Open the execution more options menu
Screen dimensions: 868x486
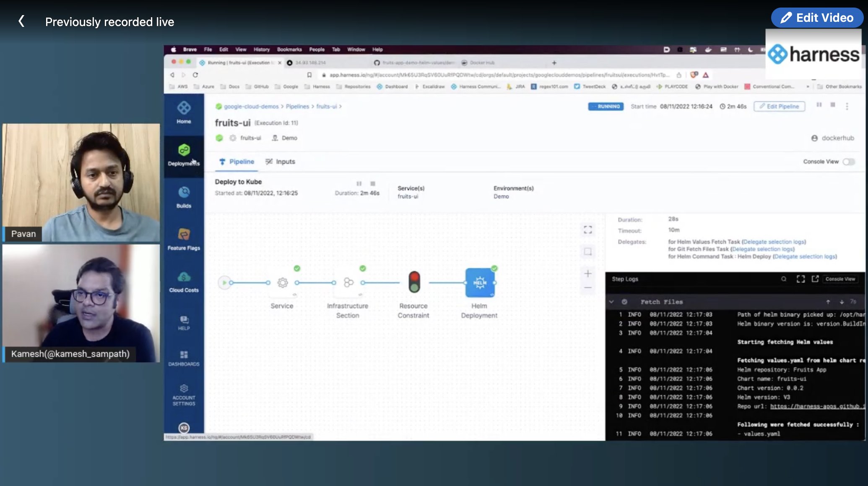(x=847, y=106)
